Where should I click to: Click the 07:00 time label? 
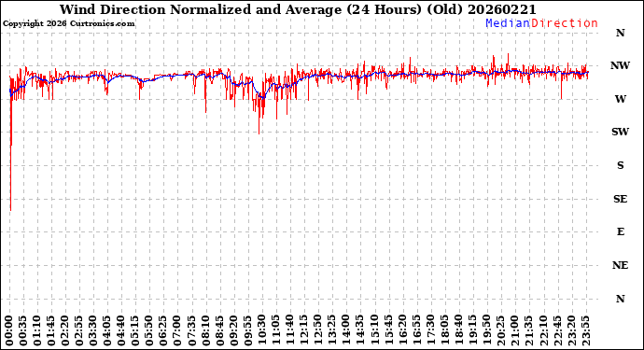click(x=177, y=330)
